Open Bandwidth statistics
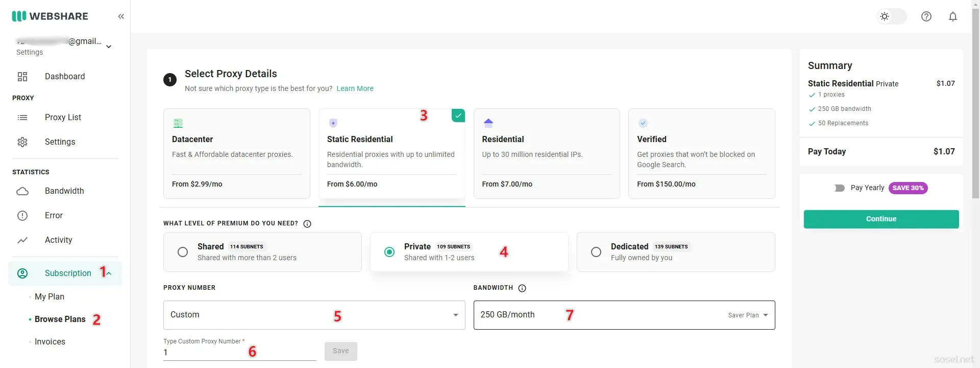The image size is (980, 368). tap(65, 191)
